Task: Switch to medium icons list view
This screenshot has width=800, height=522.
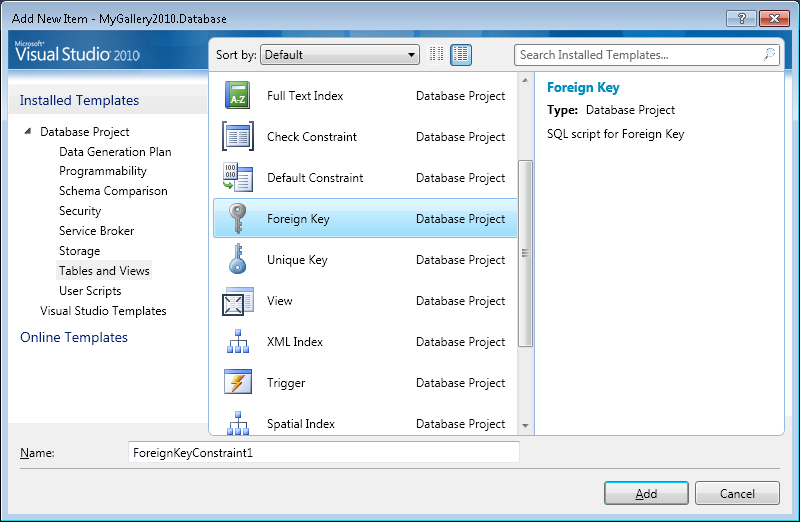Action: 461,55
